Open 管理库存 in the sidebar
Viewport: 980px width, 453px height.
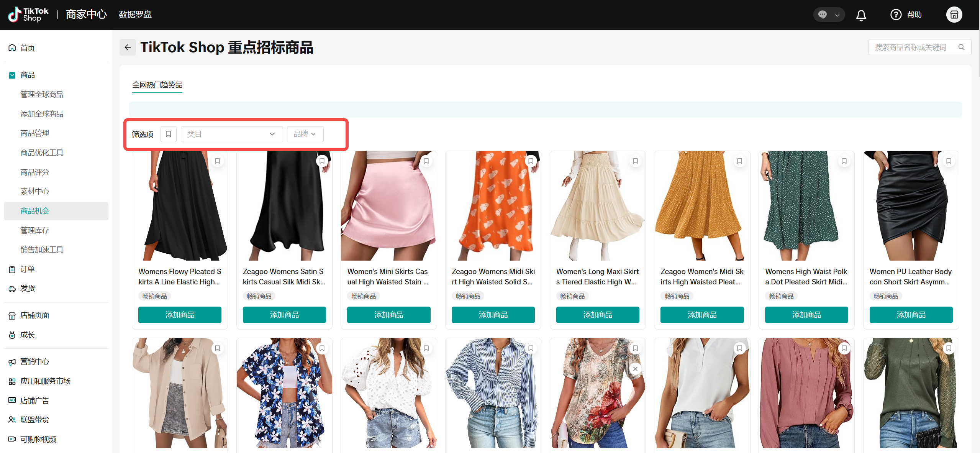(35, 230)
